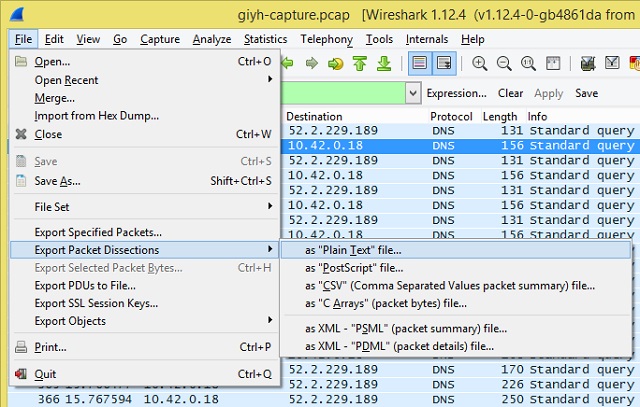Open the Go menu
Screen dimensions: 640x407
pyautogui.click(x=120, y=39)
